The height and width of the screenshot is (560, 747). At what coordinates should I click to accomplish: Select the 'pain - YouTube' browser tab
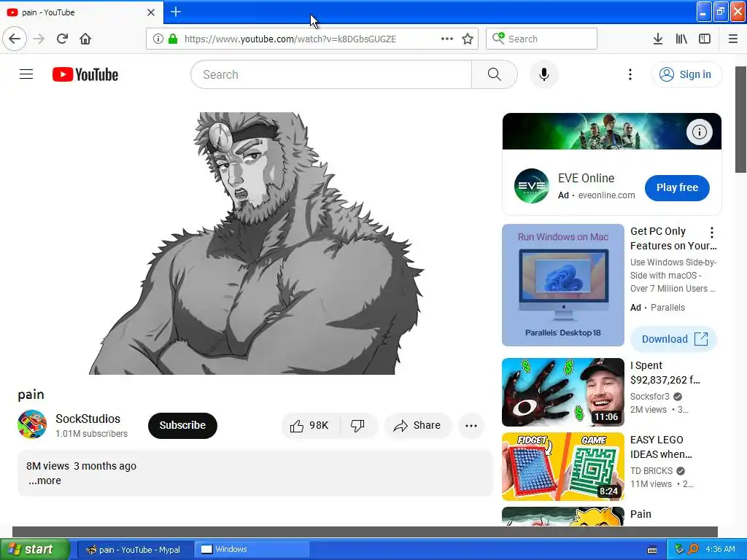[82, 12]
